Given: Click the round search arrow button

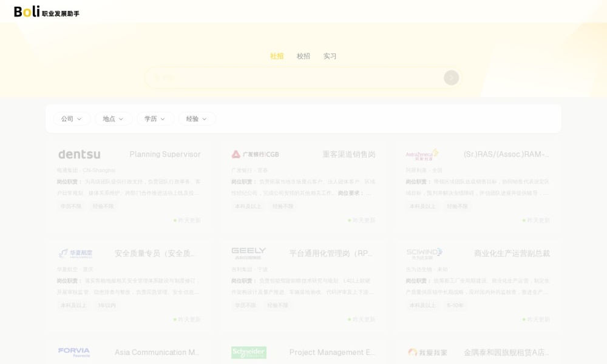Looking at the screenshot, I should point(451,78).
